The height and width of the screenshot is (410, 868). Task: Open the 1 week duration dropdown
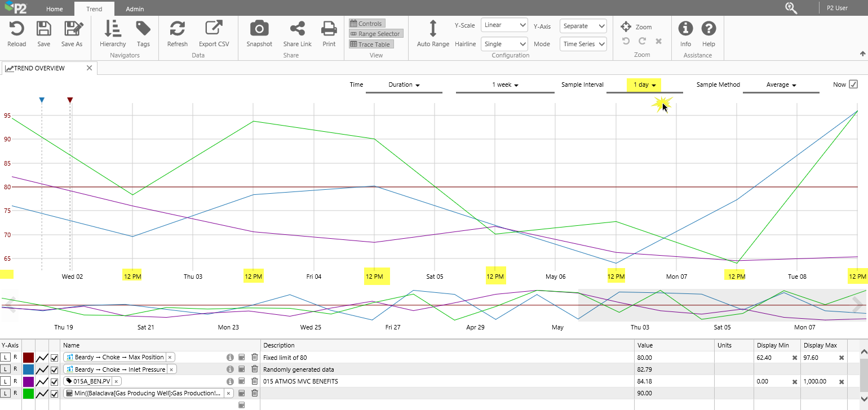[x=504, y=85]
